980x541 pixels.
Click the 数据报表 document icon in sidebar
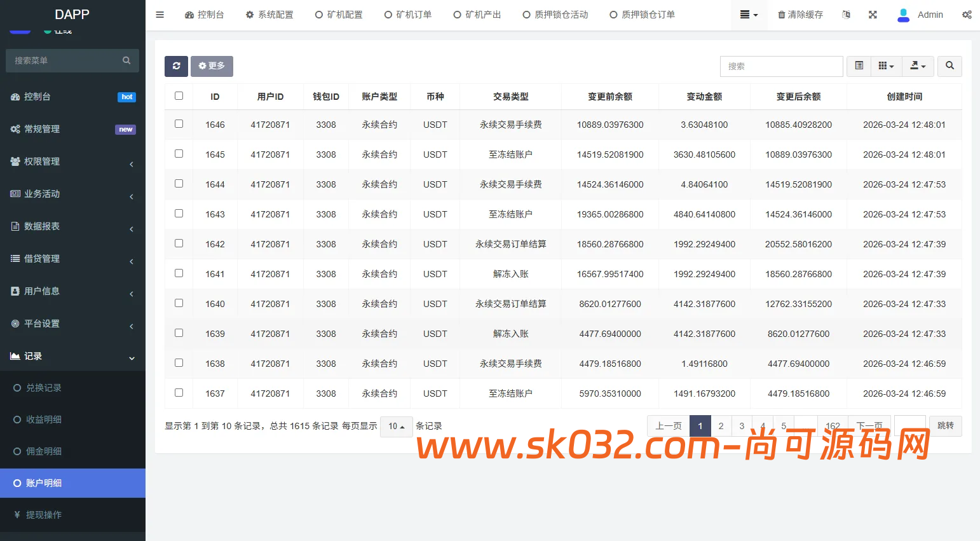(x=15, y=226)
